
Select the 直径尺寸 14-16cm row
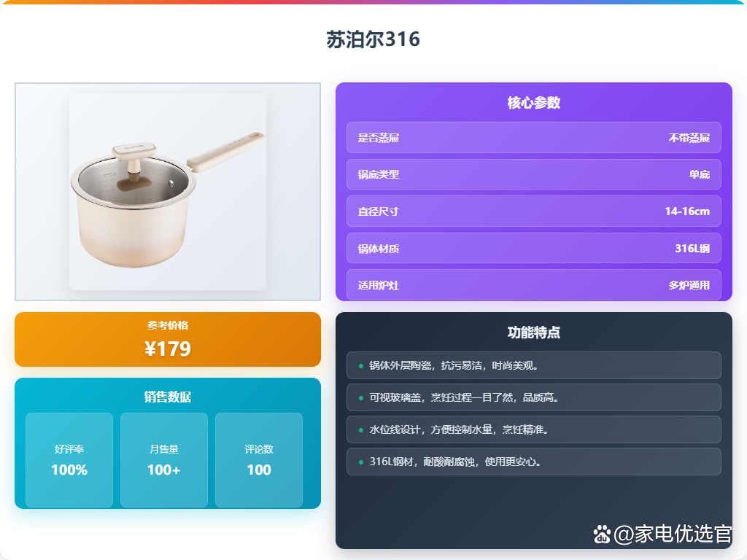coord(533,211)
